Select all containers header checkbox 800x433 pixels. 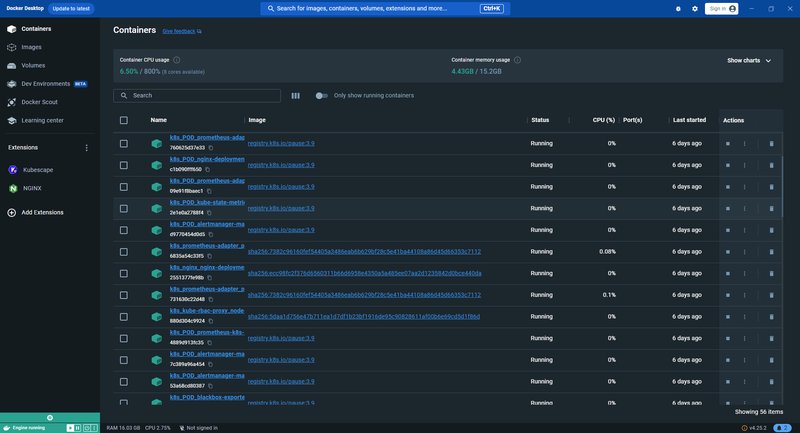click(124, 120)
